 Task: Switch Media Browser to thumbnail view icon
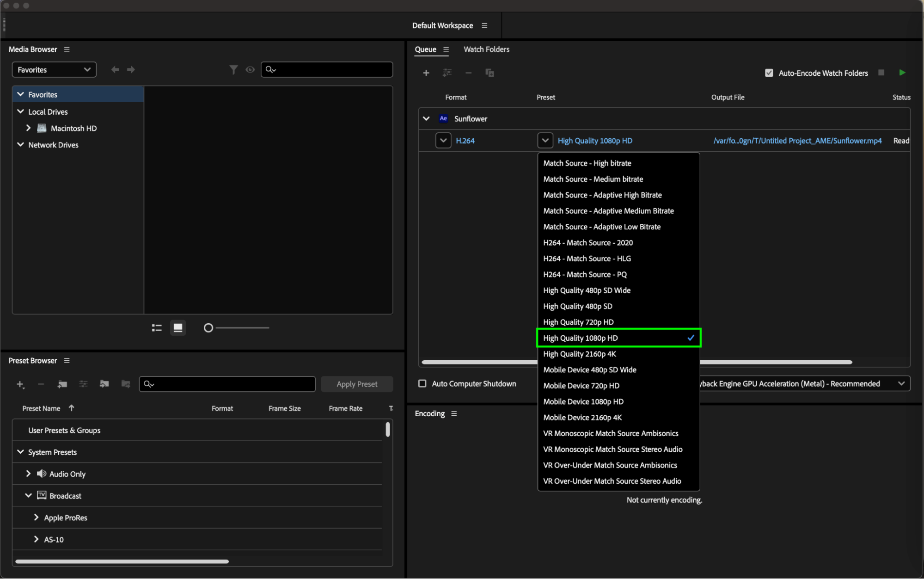(178, 328)
